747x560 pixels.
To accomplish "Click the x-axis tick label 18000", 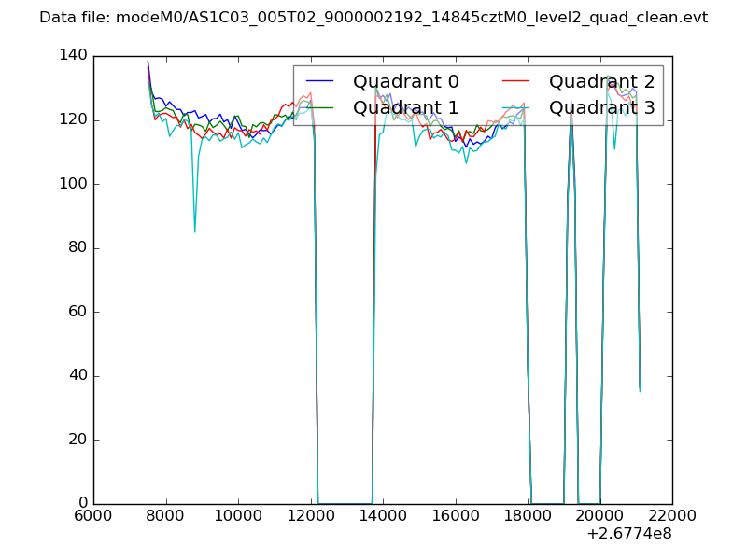I will 528,516.
